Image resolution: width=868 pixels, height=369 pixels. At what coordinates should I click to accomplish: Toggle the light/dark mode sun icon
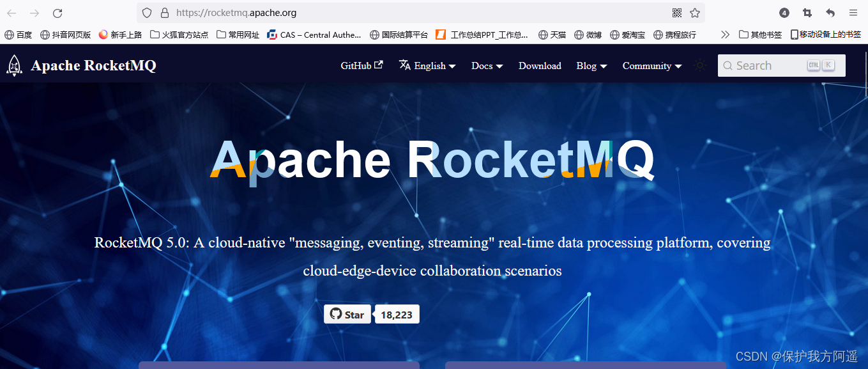[x=701, y=65]
